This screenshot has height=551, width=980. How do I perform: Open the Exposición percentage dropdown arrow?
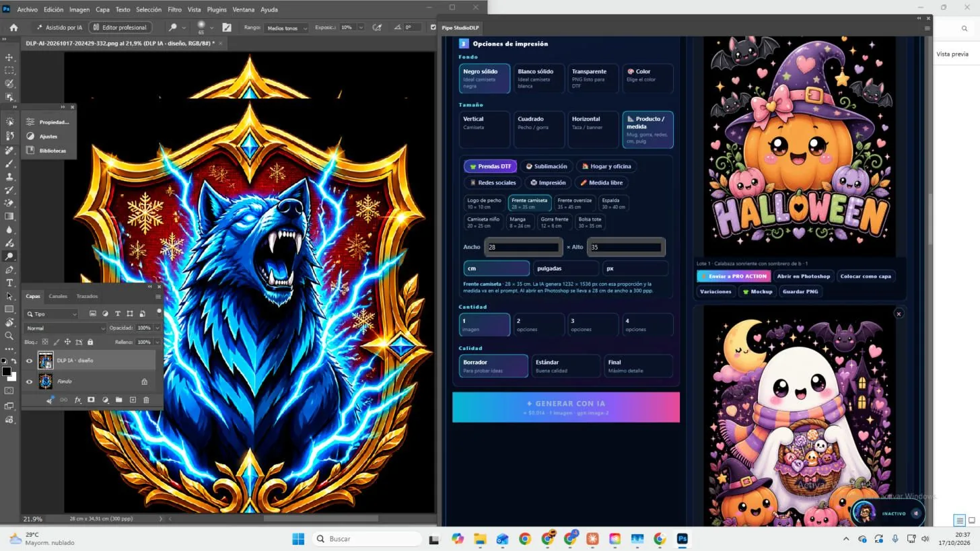pos(361,28)
